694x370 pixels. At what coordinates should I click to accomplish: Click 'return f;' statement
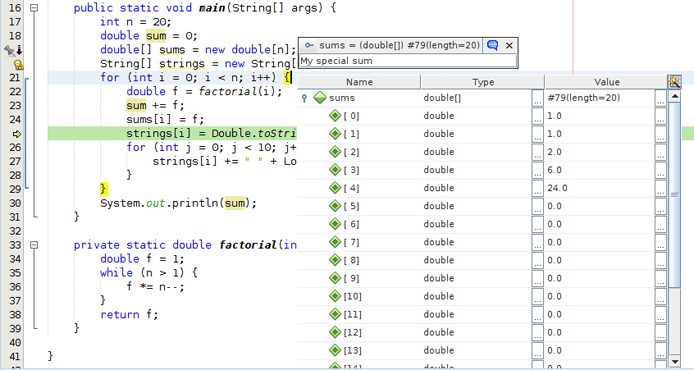point(129,315)
